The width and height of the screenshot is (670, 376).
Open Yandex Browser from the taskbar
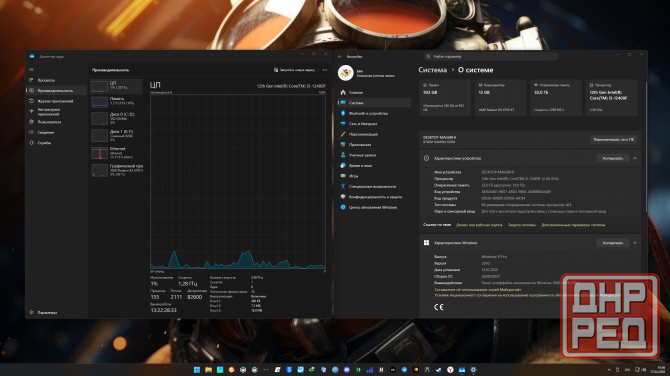(450, 370)
